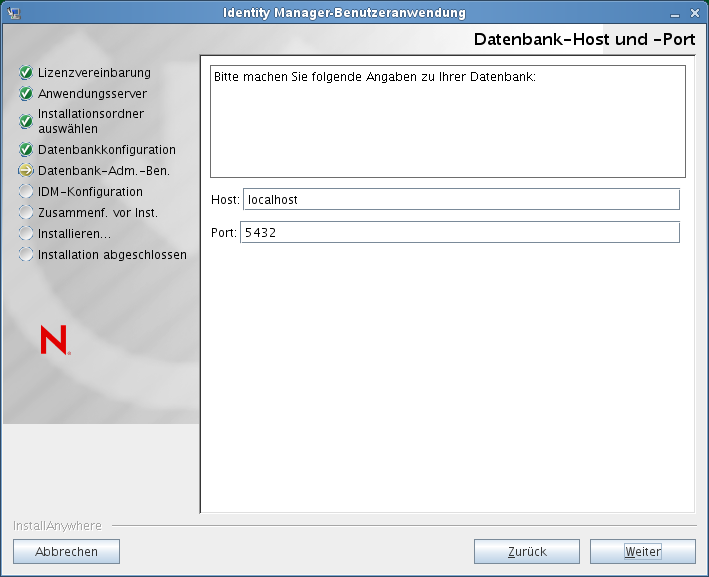Select the IDM-Konfiguration step label
This screenshot has width=709, height=577.
coord(90,191)
